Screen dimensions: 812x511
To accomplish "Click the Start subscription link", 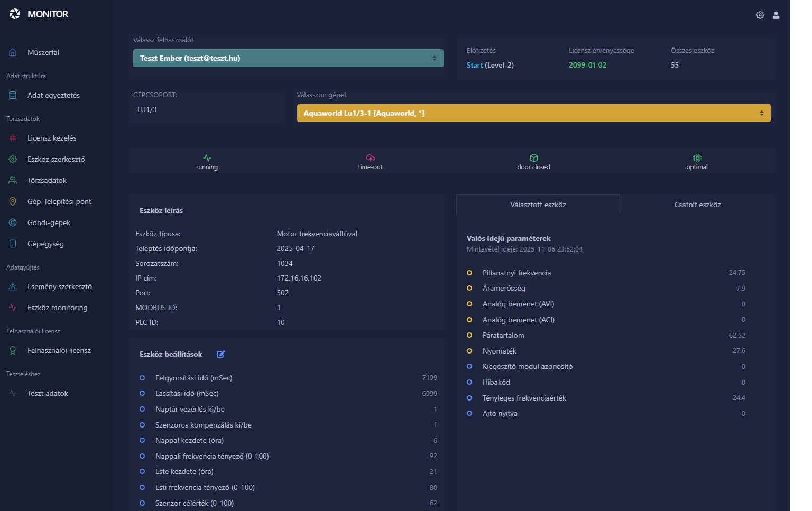I will click(474, 65).
